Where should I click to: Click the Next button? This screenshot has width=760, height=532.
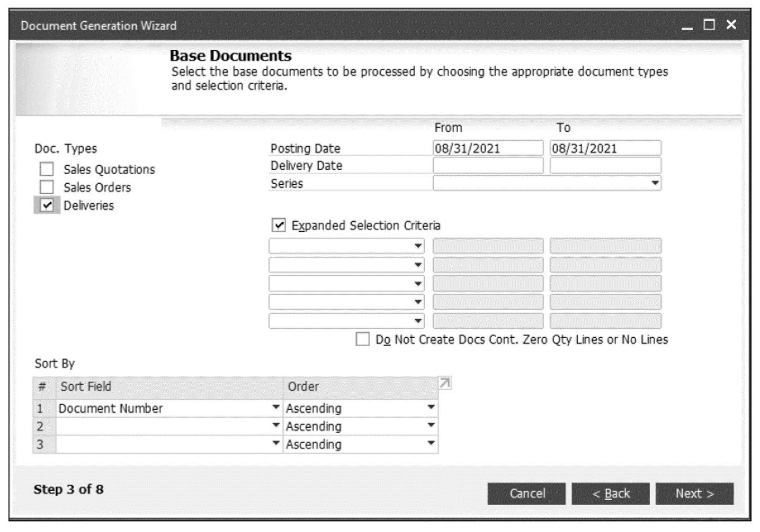pos(694,493)
